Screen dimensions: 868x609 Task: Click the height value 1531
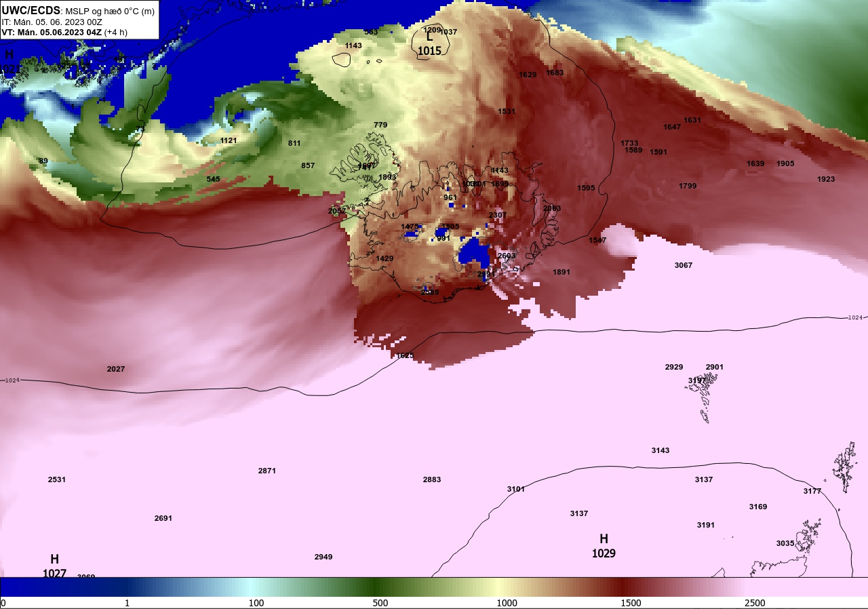(507, 111)
